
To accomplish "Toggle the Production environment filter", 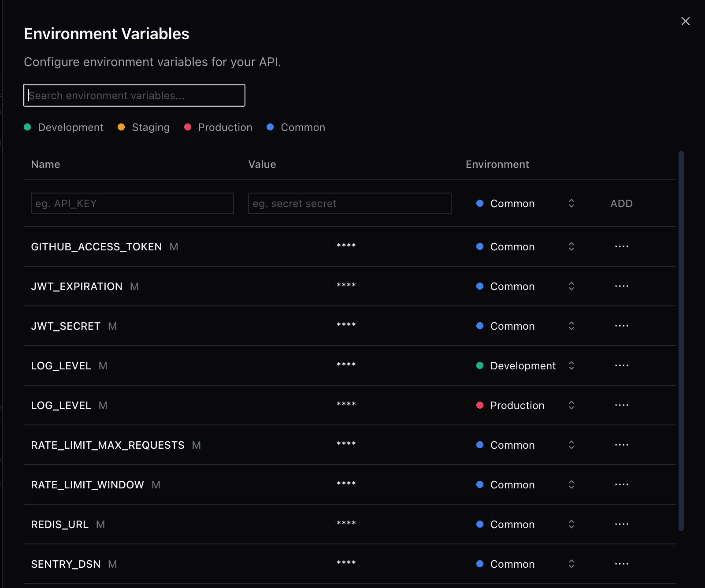I will [x=218, y=127].
